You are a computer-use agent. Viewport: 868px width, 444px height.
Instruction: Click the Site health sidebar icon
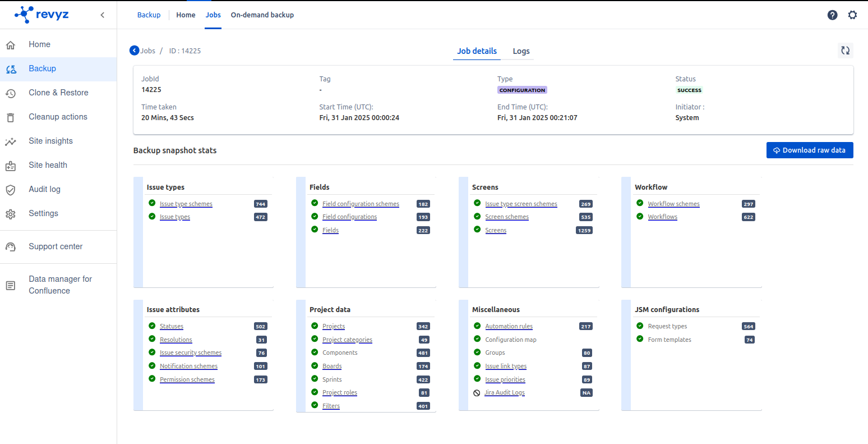(x=11, y=166)
